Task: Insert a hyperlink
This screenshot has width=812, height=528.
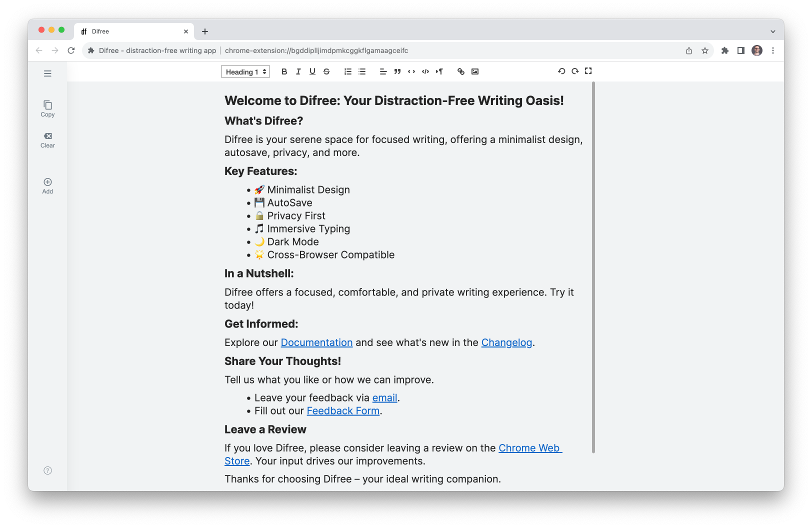Action: click(x=461, y=71)
